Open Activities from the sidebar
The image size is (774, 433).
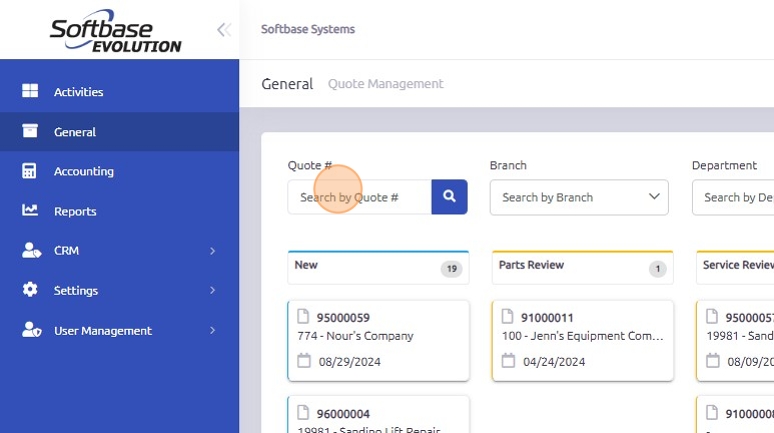[119, 92]
